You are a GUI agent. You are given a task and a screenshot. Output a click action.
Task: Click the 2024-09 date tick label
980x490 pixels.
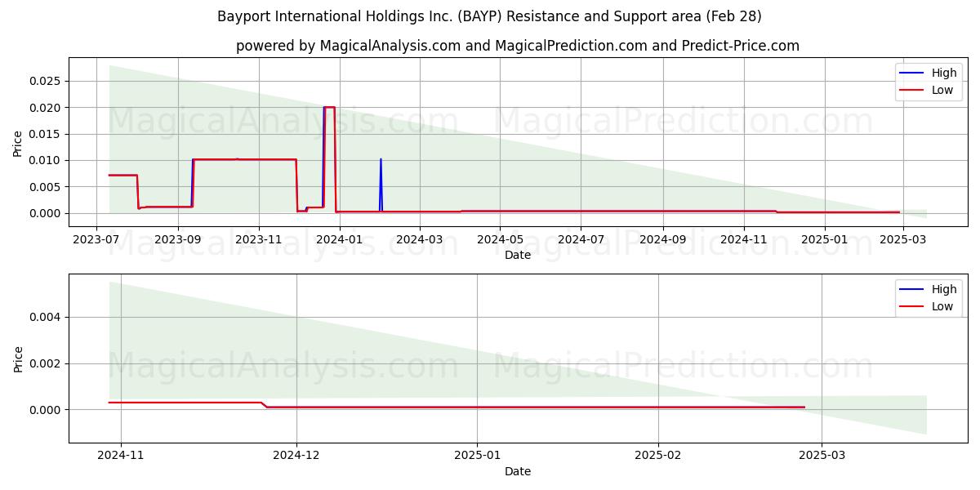(663, 240)
